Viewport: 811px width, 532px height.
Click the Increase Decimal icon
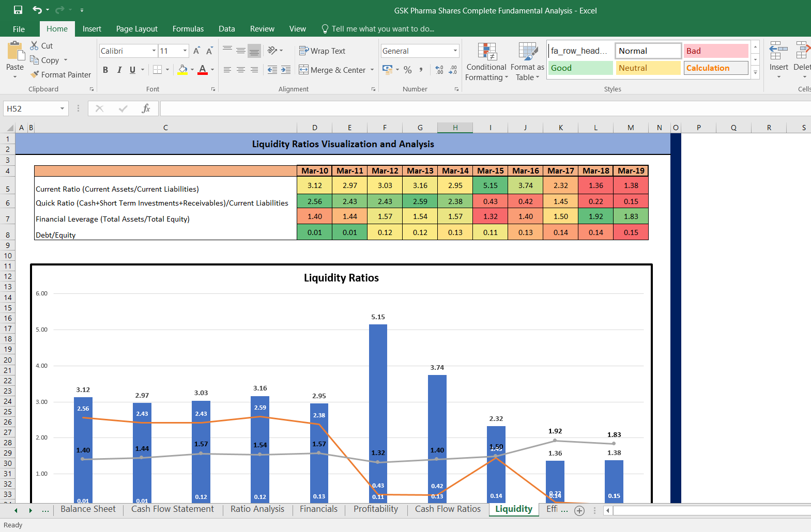click(x=439, y=69)
